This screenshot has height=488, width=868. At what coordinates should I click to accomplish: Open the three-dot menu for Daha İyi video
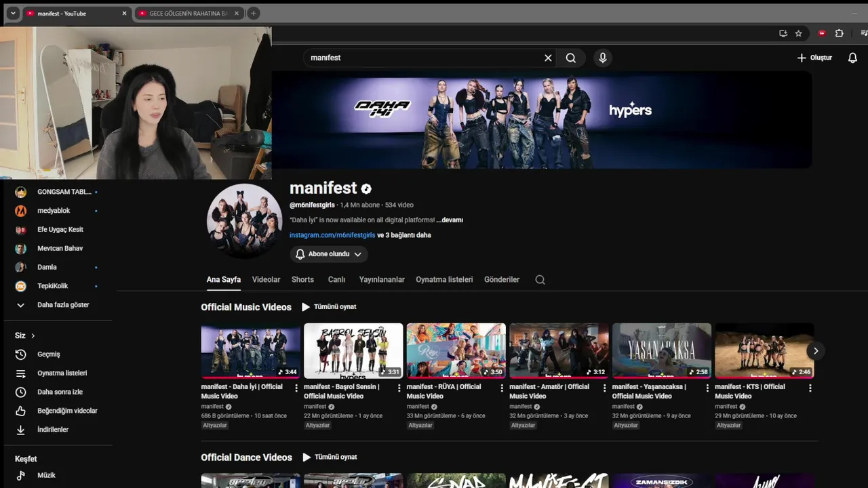(x=296, y=388)
